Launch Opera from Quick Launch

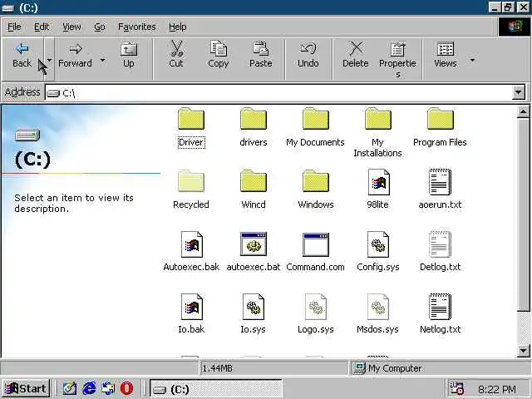(x=126, y=388)
